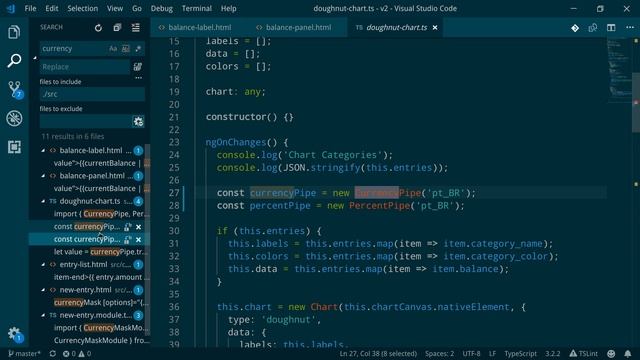This screenshot has width=640, height=360.
Task: Select result let value = currencyPipe.tr...
Action: [x=101, y=252]
